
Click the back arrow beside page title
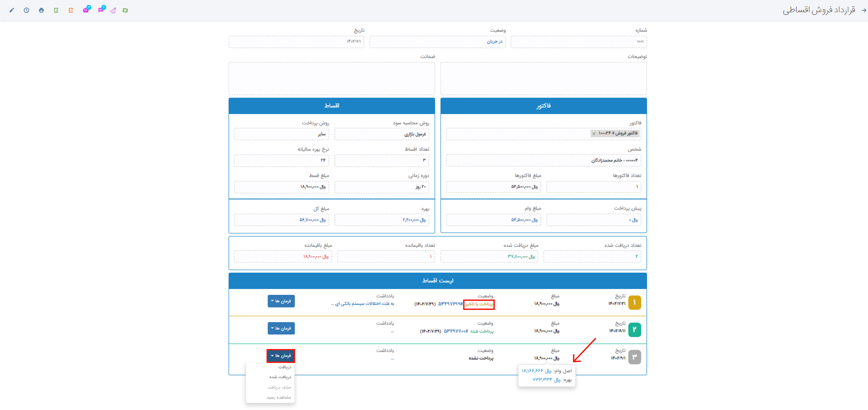click(x=863, y=10)
